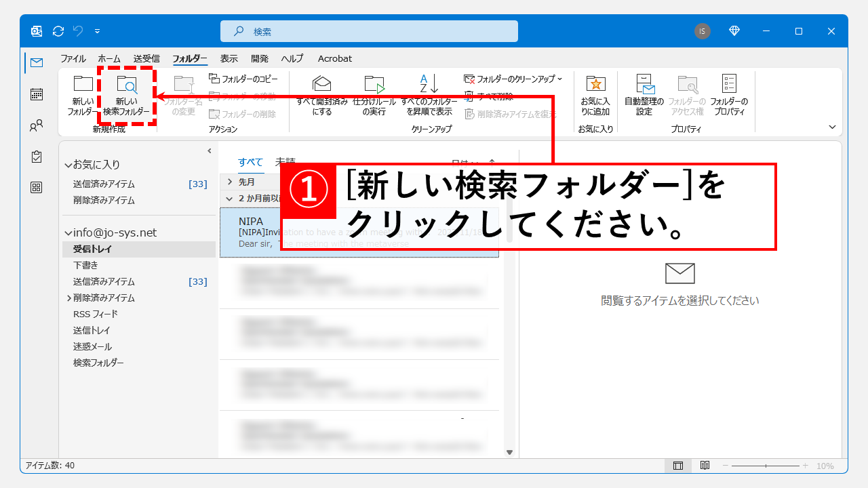Open Folder Properties (フォルダーのプロパティ)
The height and width of the screenshot is (488, 868).
tap(729, 96)
